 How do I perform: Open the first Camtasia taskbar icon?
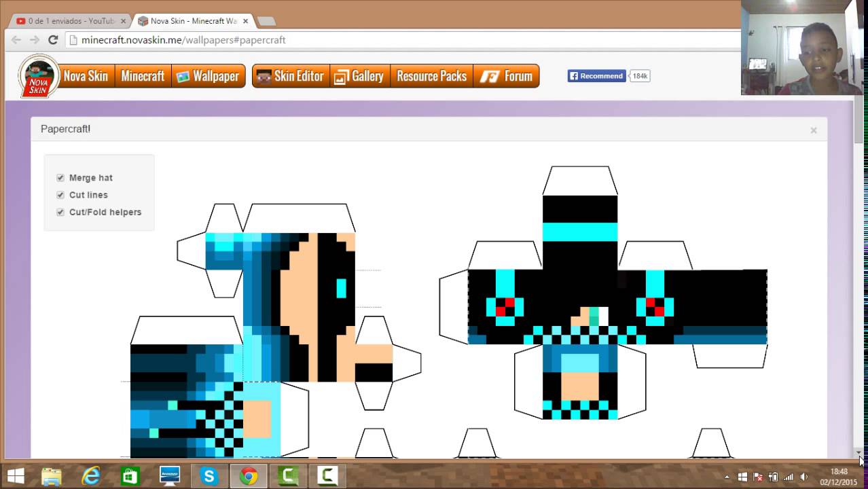288,476
